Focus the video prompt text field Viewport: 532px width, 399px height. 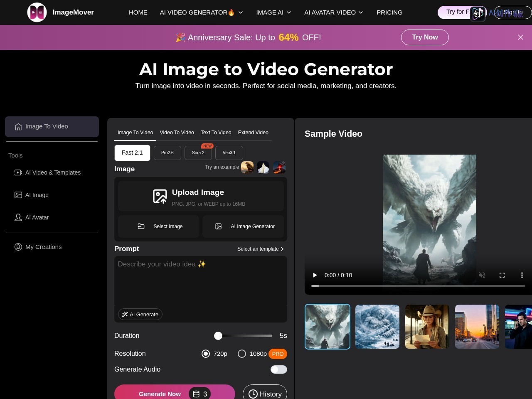click(x=201, y=281)
